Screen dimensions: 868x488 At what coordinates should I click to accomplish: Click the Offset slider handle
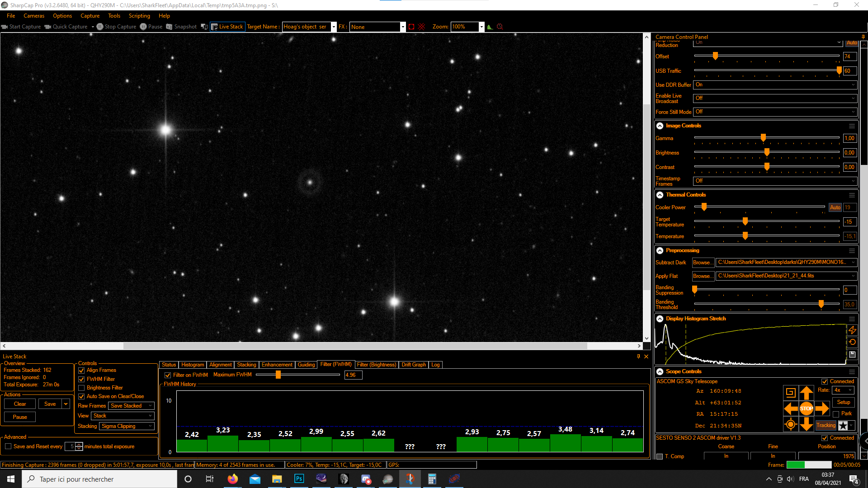[x=715, y=56]
